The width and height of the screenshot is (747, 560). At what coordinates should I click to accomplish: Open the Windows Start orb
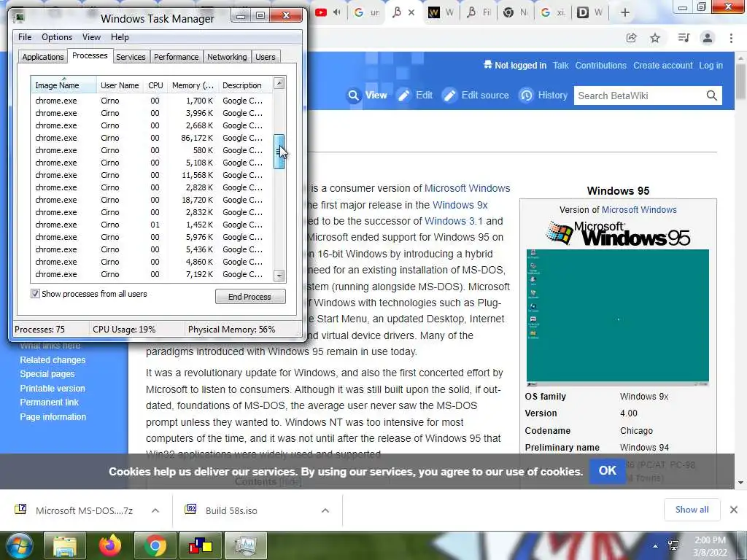[x=19, y=545]
